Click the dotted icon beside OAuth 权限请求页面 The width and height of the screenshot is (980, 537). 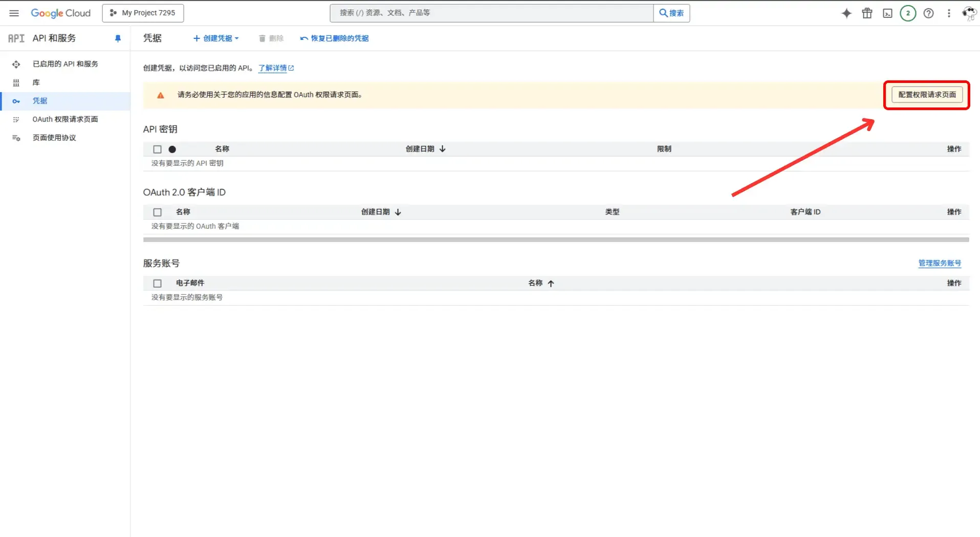point(16,119)
